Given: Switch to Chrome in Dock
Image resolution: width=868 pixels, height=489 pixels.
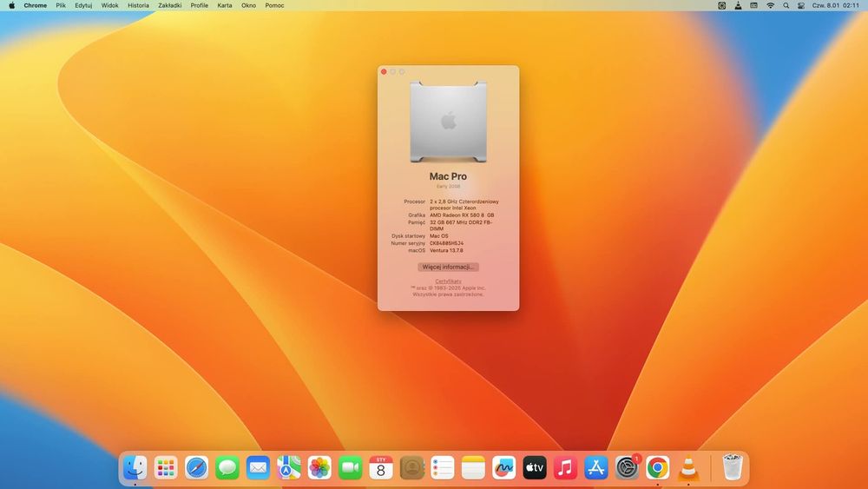Looking at the screenshot, I should pyautogui.click(x=658, y=468).
